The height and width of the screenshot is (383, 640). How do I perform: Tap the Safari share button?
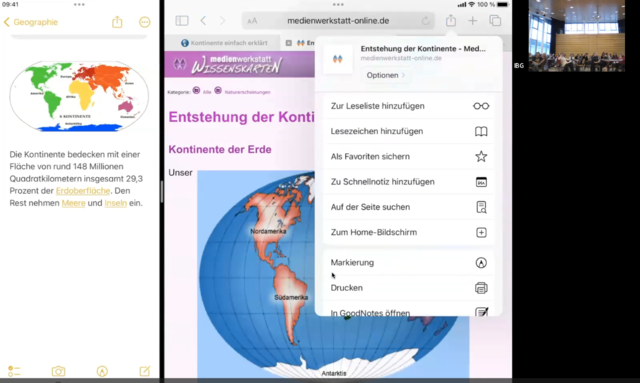coord(451,20)
